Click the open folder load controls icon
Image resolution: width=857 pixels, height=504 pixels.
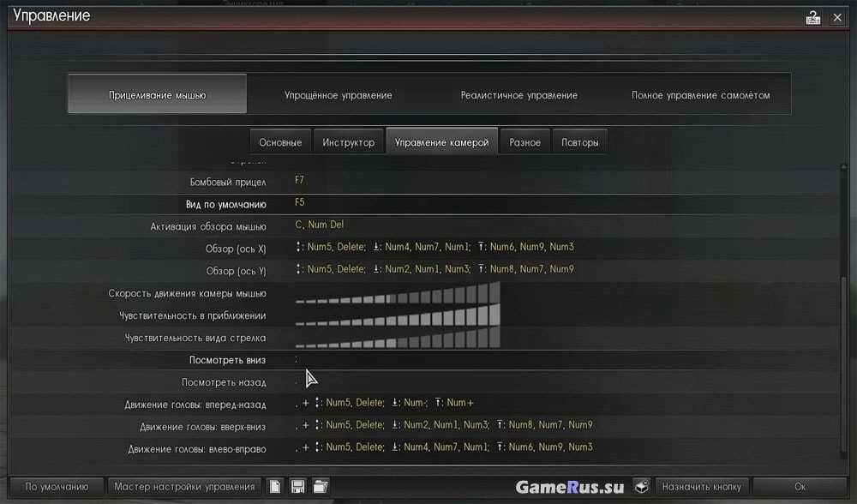pyautogui.click(x=320, y=487)
